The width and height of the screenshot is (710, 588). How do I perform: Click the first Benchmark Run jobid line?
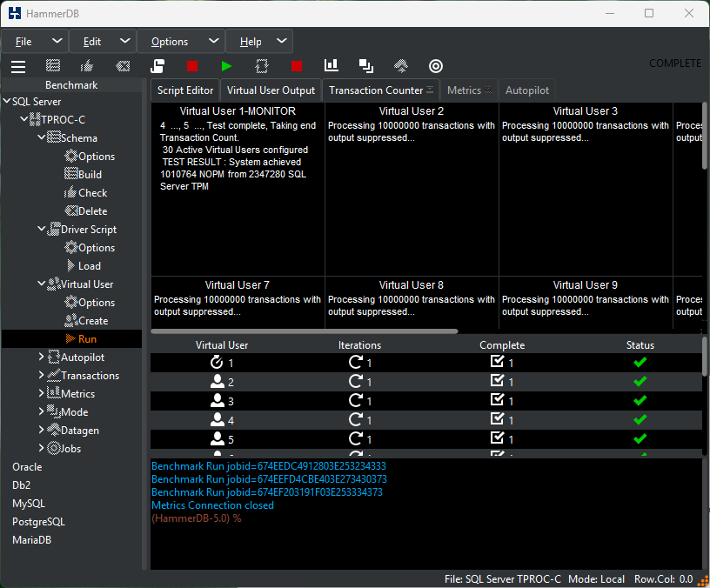click(269, 466)
